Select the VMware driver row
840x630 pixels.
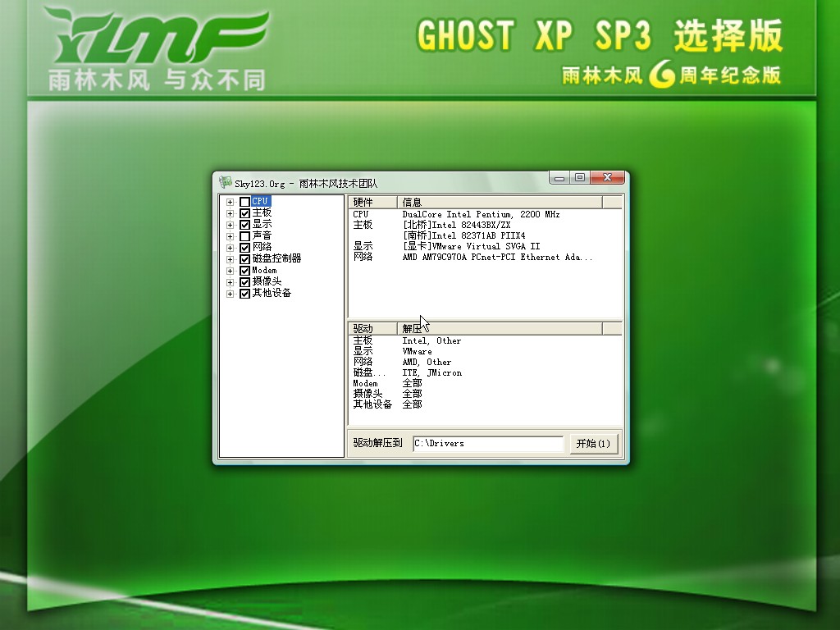pos(418,351)
